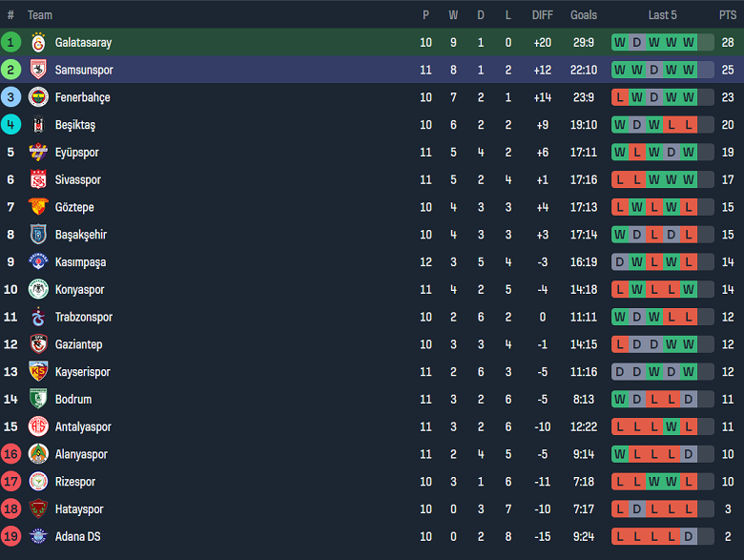Click the Beşiktaş team crest
Image resolution: width=744 pixels, height=560 pixels.
click(x=38, y=125)
